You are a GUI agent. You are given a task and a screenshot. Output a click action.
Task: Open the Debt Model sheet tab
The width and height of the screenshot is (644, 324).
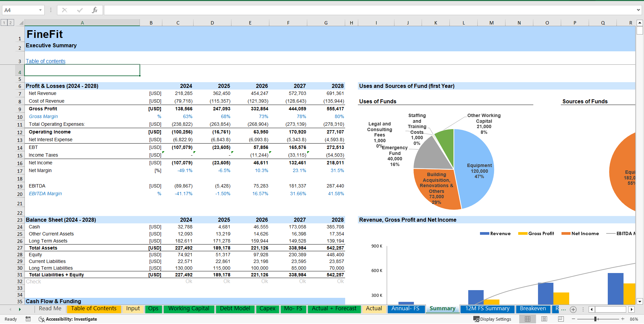click(235, 309)
